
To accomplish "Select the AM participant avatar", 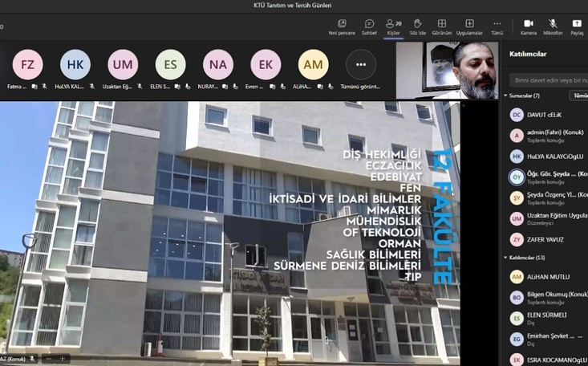I will click(313, 65).
